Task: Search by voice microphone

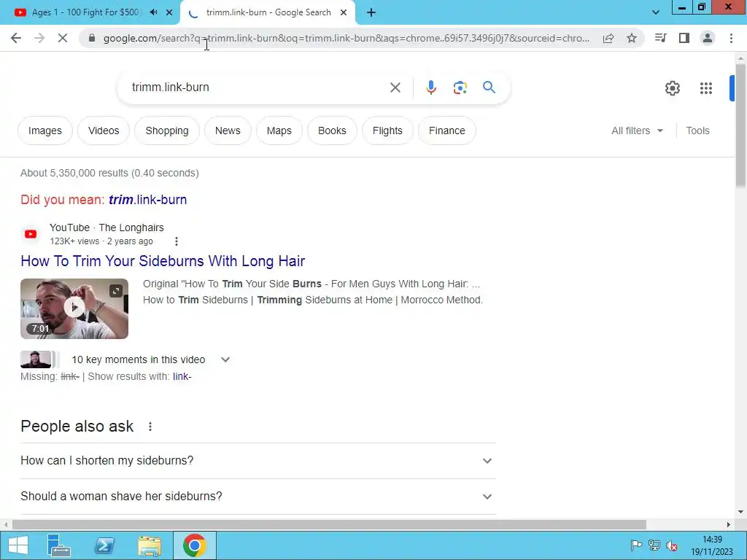Action: click(x=430, y=87)
